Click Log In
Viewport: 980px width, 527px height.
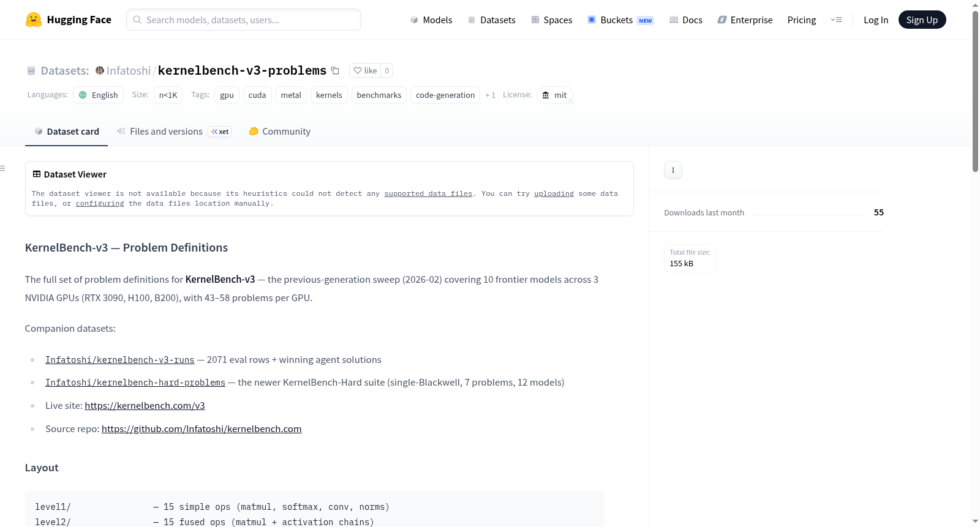[876, 20]
